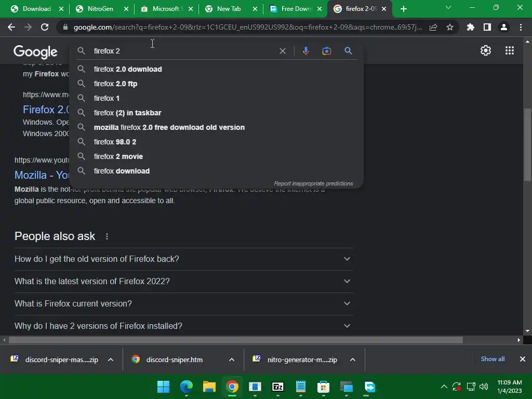Go to the Google logo homepage
The width and height of the screenshot is (532, 399).
[x=35, y=51]
